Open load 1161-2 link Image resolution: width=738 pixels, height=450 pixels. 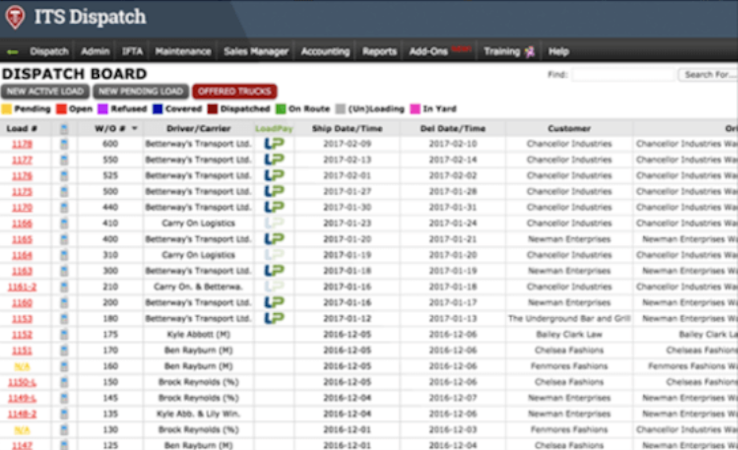click(22, 287)
